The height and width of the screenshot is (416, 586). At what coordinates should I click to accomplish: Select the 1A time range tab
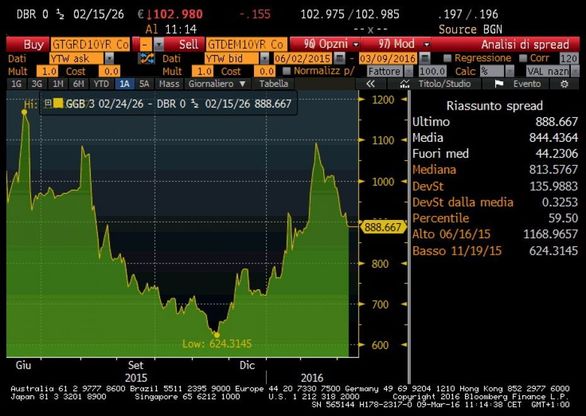point(124,84)
